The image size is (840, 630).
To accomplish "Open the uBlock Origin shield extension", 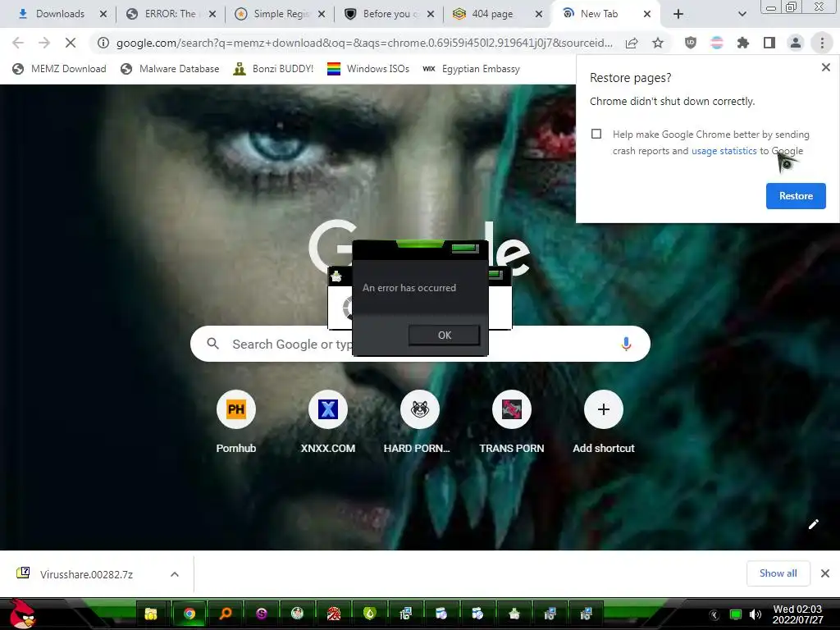I will pyautogui.click(x=691, y=43).
